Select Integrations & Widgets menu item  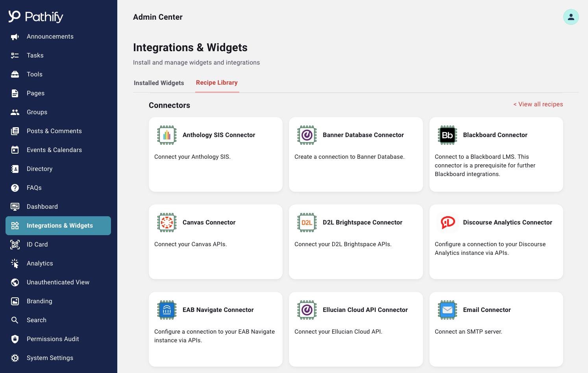tap(58, 226)
